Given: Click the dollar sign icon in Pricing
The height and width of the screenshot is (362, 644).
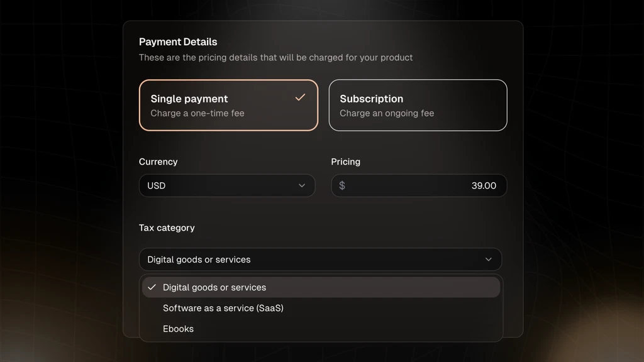Looking at the screenshot, I should click(342, 185).
